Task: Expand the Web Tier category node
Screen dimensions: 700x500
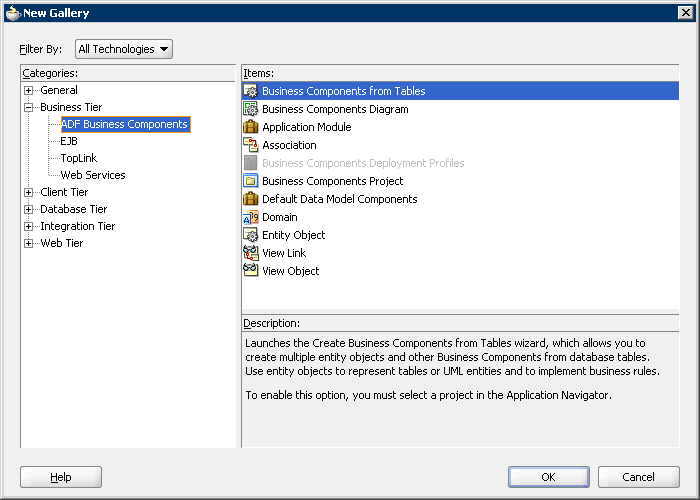Action: coord(29,243)
